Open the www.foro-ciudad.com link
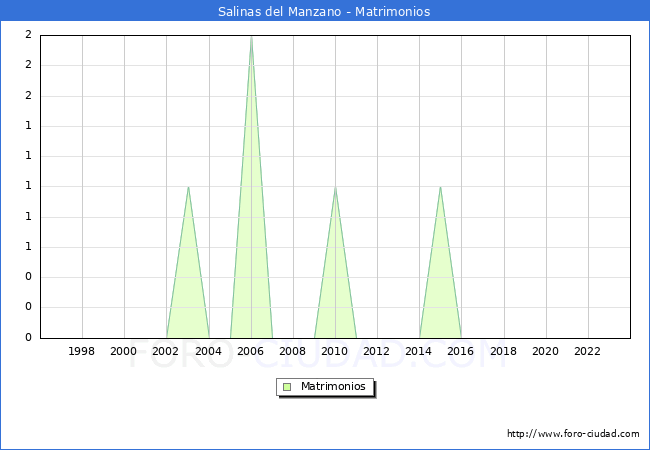Image resolution: width=650 pixels, height=450 pixels. click(x=573, y=434)
